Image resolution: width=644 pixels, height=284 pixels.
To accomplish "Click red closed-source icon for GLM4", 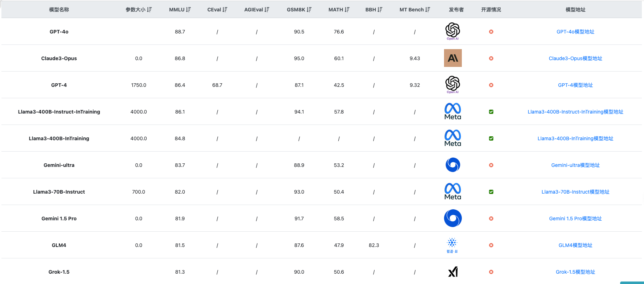I will tap(491, 245).
